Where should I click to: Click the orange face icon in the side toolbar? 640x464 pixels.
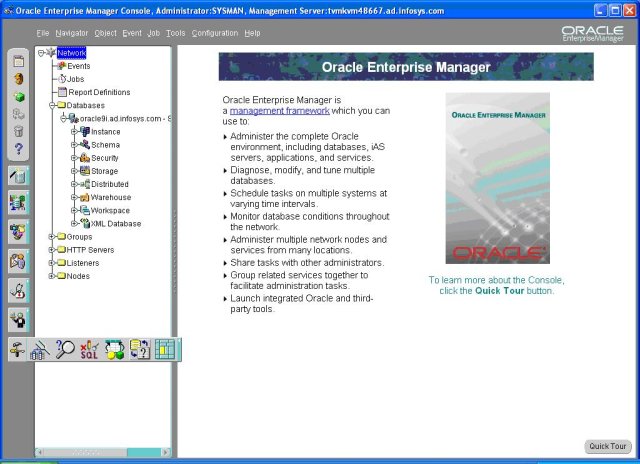19,79
